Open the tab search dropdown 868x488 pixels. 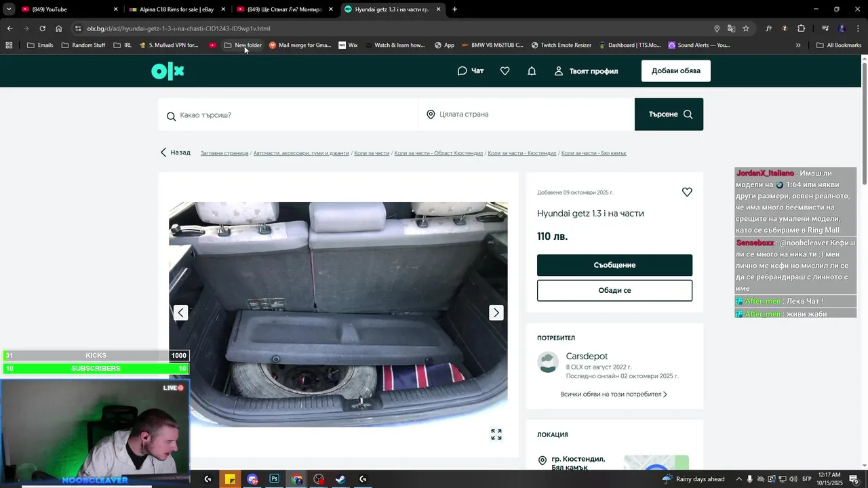click(9, 9)
